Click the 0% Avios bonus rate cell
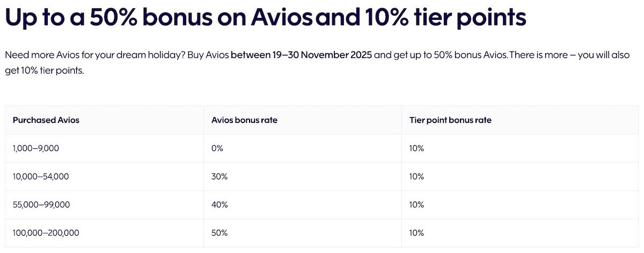 217,148
